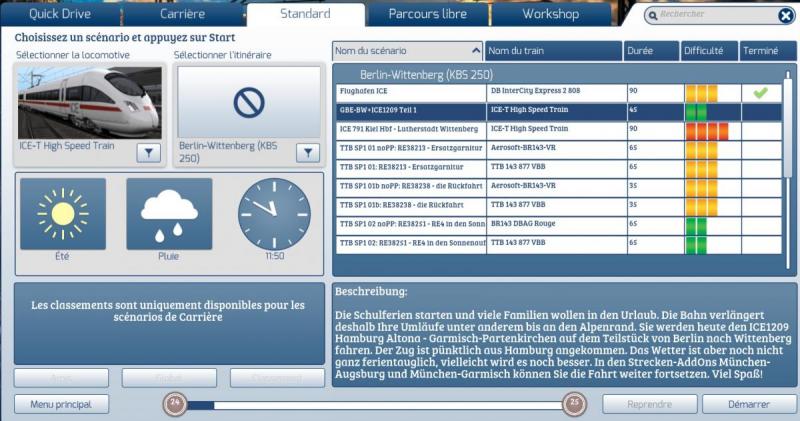This screenshot has height=421, width=800.
Task: Open the locomotive filter dropdown
Action: [148, 153]
